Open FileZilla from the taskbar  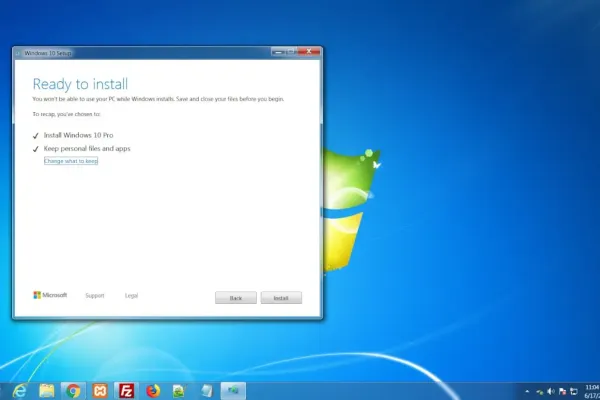click(126, 391)
